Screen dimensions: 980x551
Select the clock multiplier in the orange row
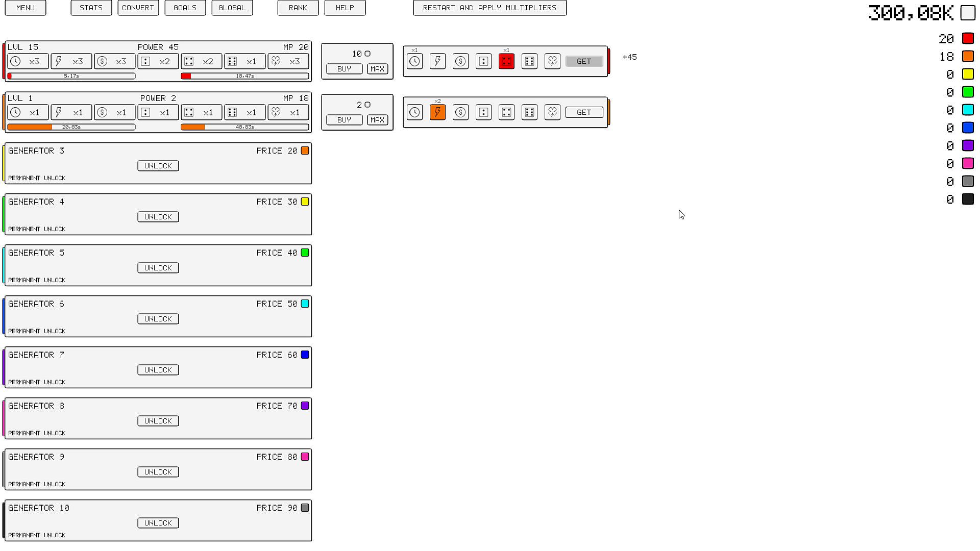pyautogui.click(x=414, y=112)
